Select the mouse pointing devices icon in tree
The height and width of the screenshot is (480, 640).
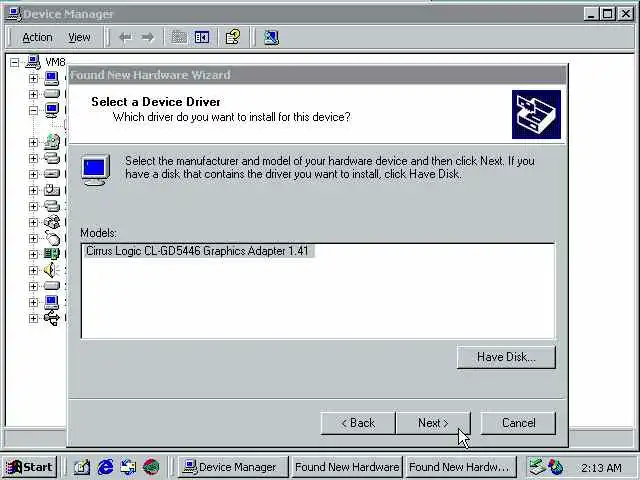(x=53, y=238)
